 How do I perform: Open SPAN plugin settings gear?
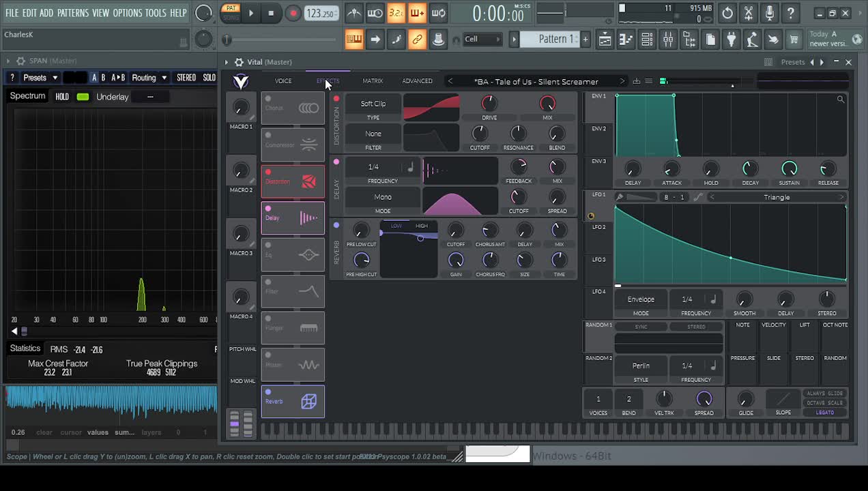(x=20, y=61)
